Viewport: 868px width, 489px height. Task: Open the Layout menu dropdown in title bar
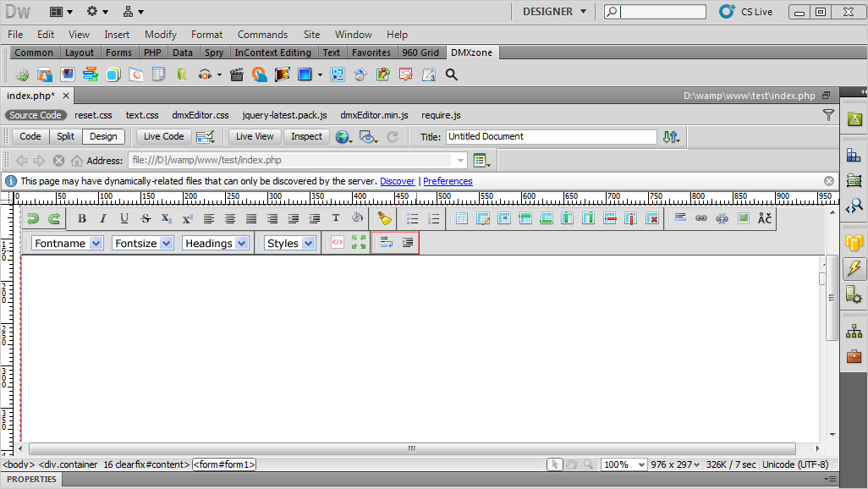pos(61,12)
